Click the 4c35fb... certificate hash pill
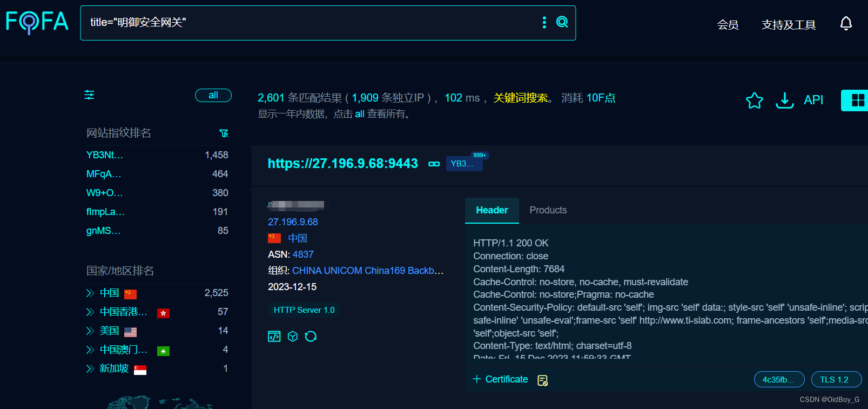This screenshot has width=868, height=409. (779, 380)
